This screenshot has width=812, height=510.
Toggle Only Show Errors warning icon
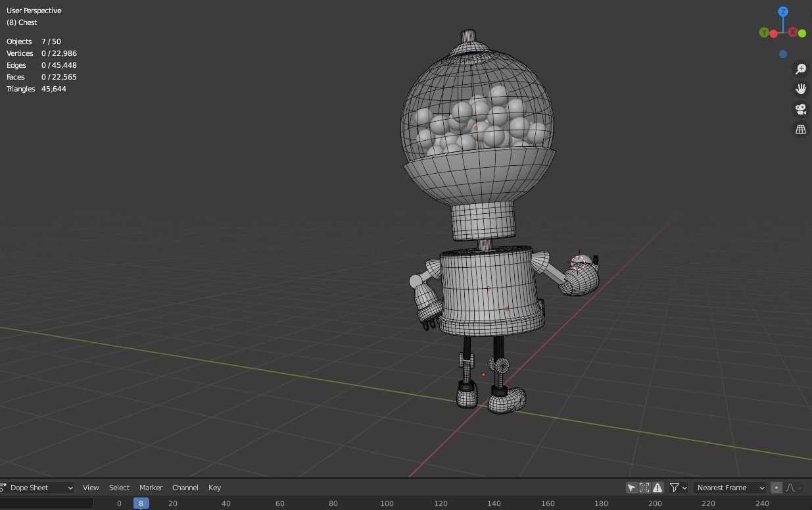[x=657, y=488]
